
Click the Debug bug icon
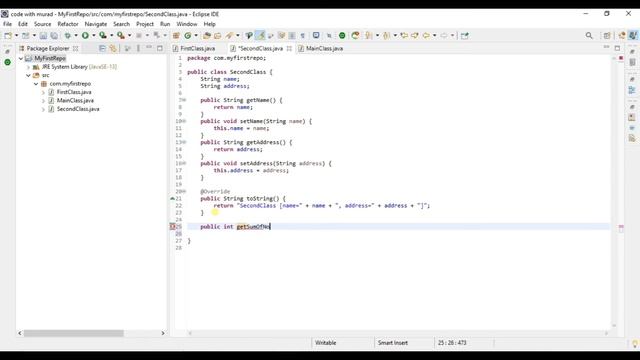[x=68, y=36]
